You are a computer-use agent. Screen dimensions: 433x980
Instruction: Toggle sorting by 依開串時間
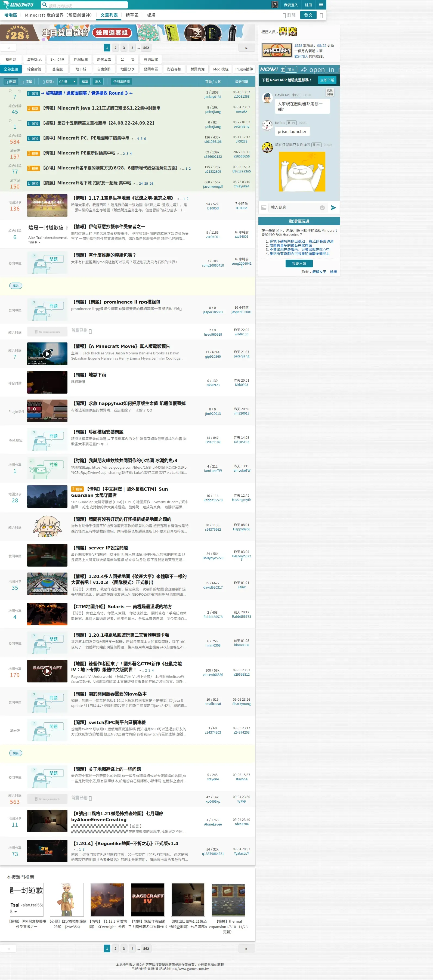tap(121, 82)
